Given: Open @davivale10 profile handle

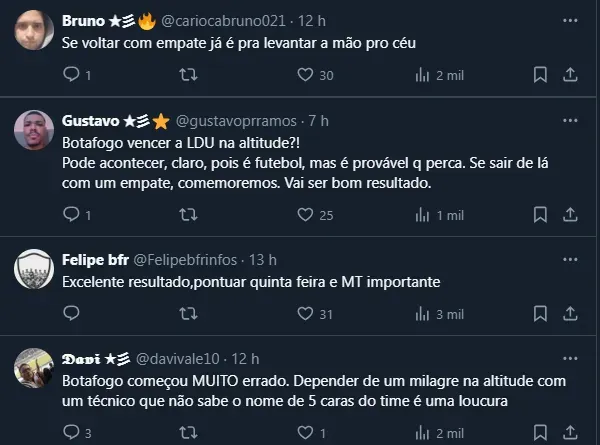Looking at the screenshot, I should click(x=180, y=358).
